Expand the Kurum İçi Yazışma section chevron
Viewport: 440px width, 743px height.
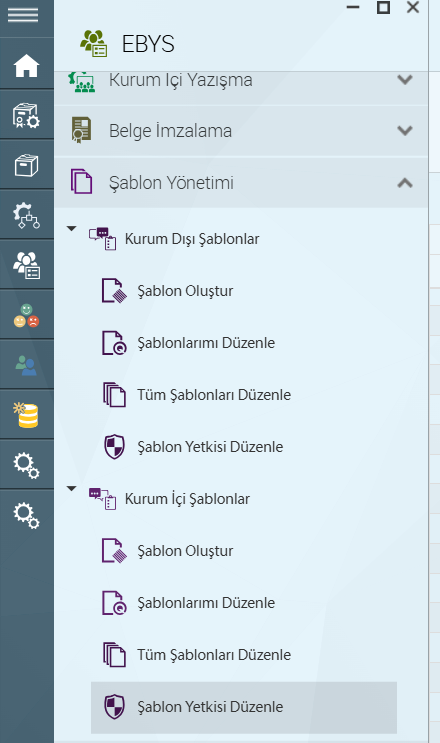tap(405, 79)
